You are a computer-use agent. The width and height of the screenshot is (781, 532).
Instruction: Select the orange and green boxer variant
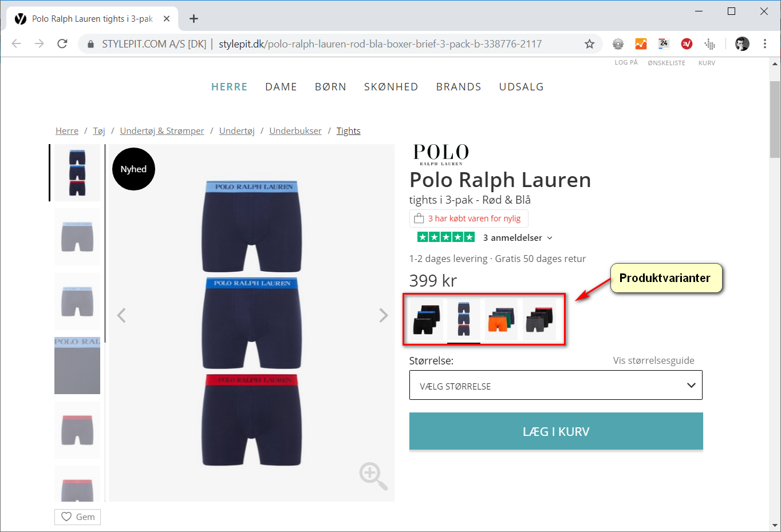click(501, 319)
